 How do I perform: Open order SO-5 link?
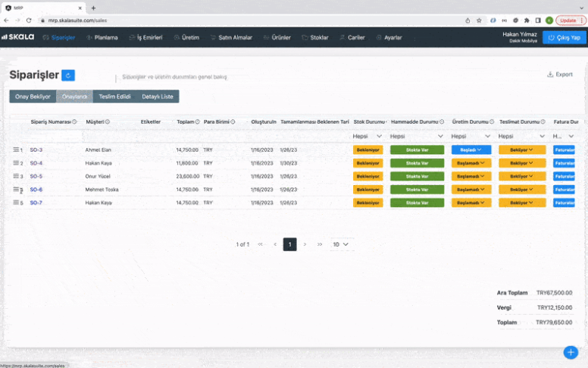coord(36,176)
